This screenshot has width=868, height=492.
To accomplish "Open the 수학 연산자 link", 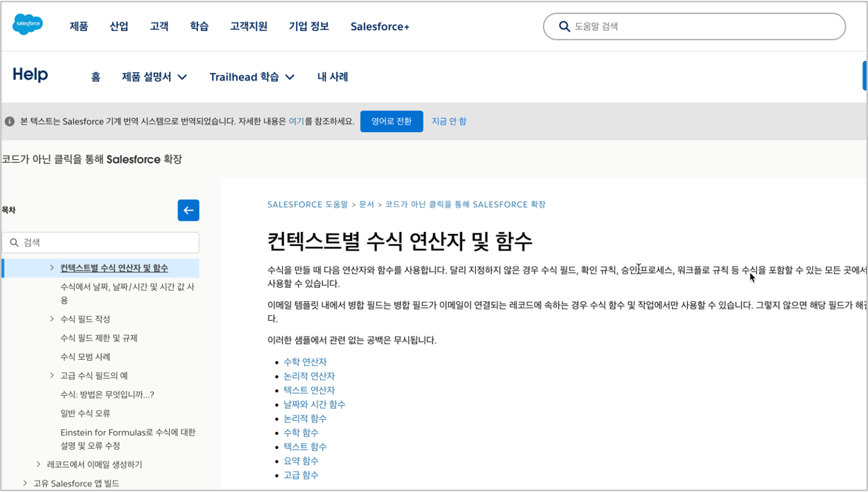I will (x=305, y=362).
